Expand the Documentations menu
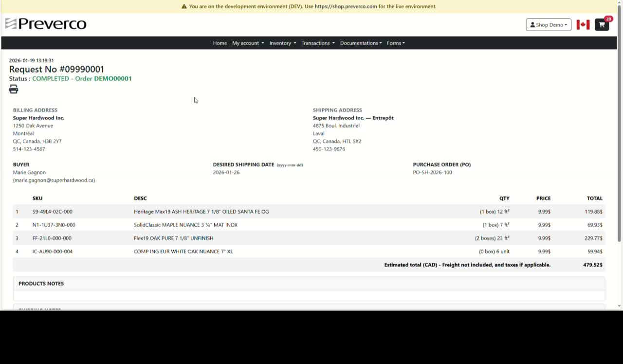Viewport: 623px width, 364px height. [x=361, y=43]
